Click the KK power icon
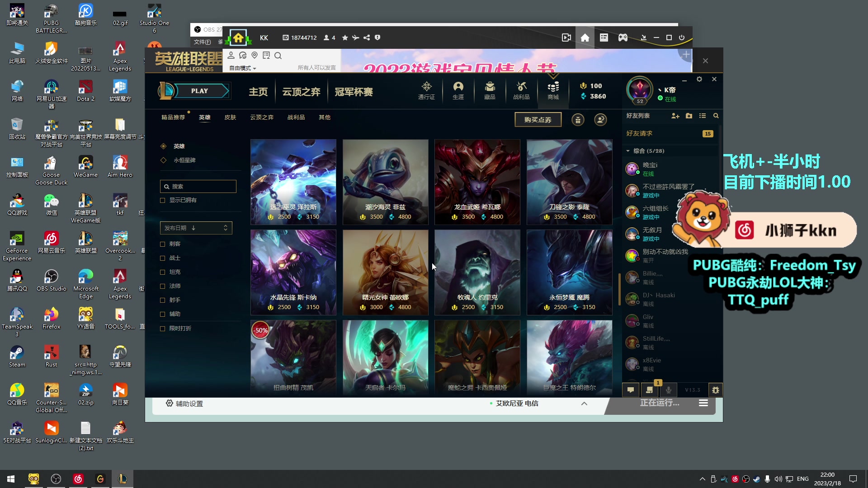 pyautogui.click(x=682, y=38)
